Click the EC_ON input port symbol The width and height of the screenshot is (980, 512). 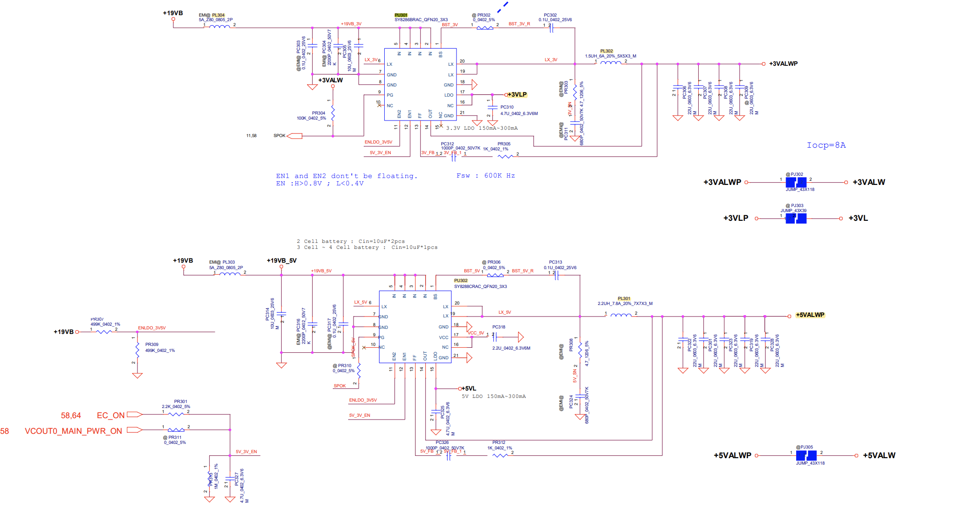pos(134,414)
